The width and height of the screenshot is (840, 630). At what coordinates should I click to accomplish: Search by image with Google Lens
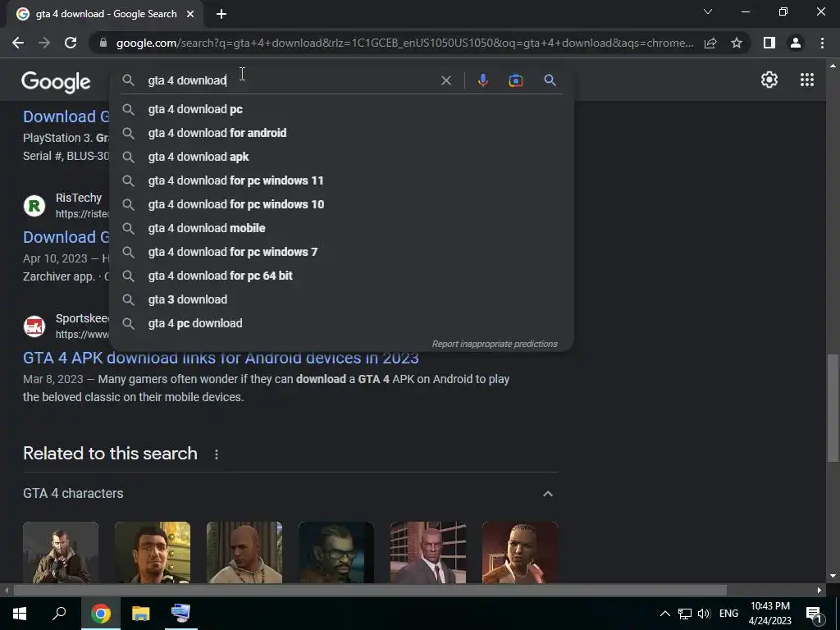[515, 80]
